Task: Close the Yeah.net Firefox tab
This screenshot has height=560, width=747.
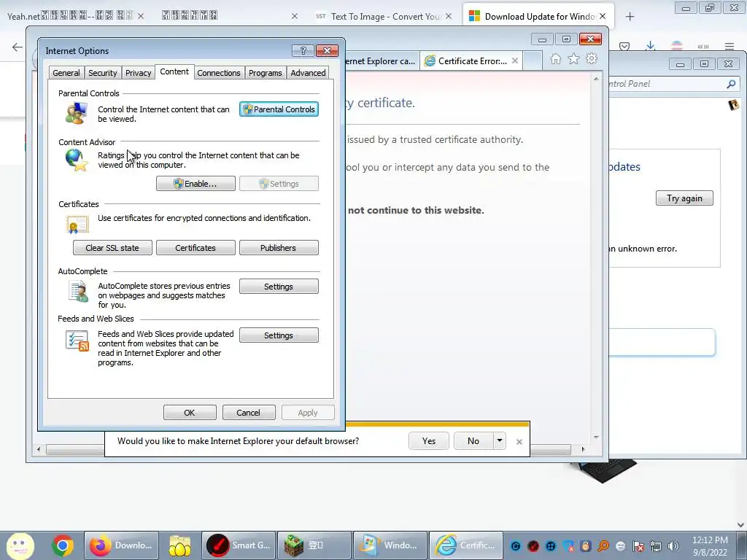Action: [141, 16]
